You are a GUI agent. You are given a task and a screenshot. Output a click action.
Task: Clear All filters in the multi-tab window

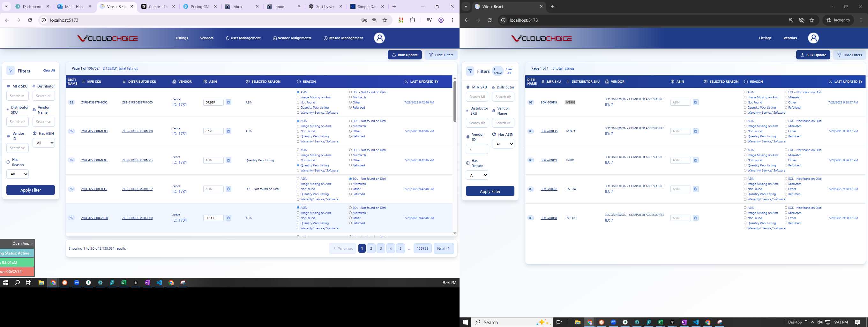(x=49, y=71)
